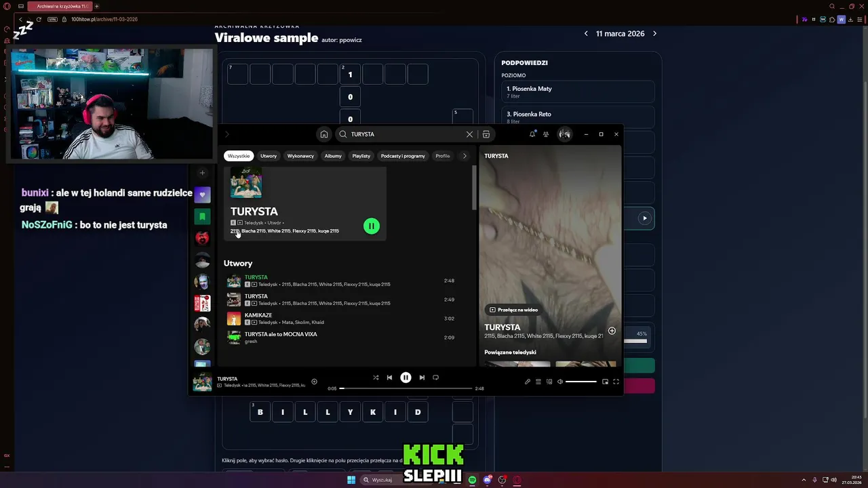This screenshot has height=488, width=868.
Task: Select the Playlisty filter chip
Action: (361, 156)
